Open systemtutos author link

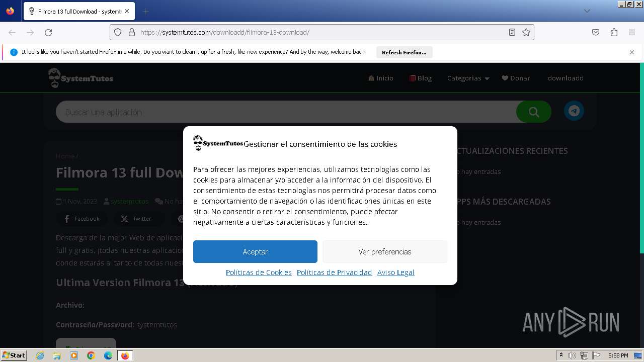pos(129,201)
